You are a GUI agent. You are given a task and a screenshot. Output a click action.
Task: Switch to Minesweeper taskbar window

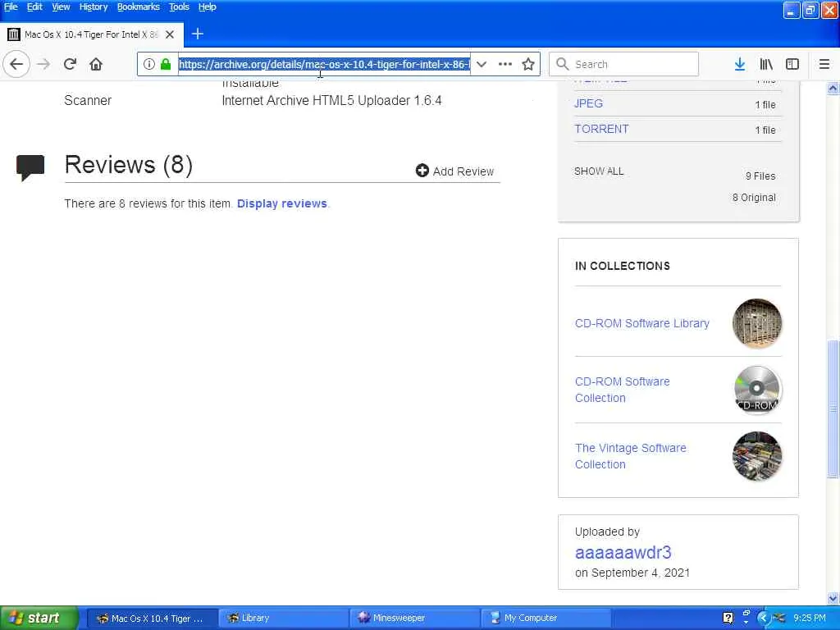pos(414,619)
